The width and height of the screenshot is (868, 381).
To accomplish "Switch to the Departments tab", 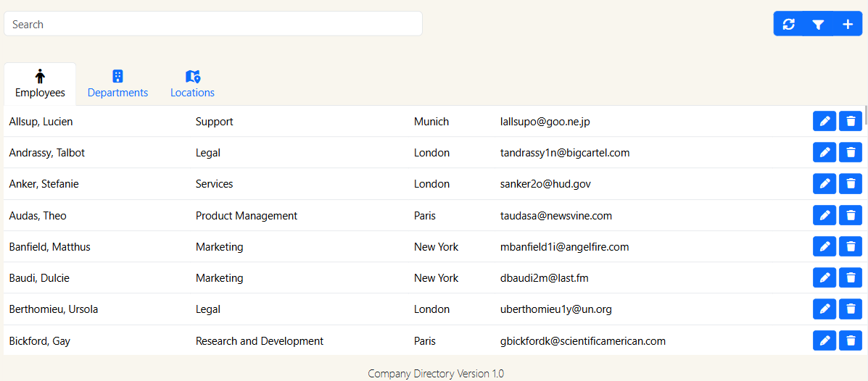I will click(x=117, y=84).
